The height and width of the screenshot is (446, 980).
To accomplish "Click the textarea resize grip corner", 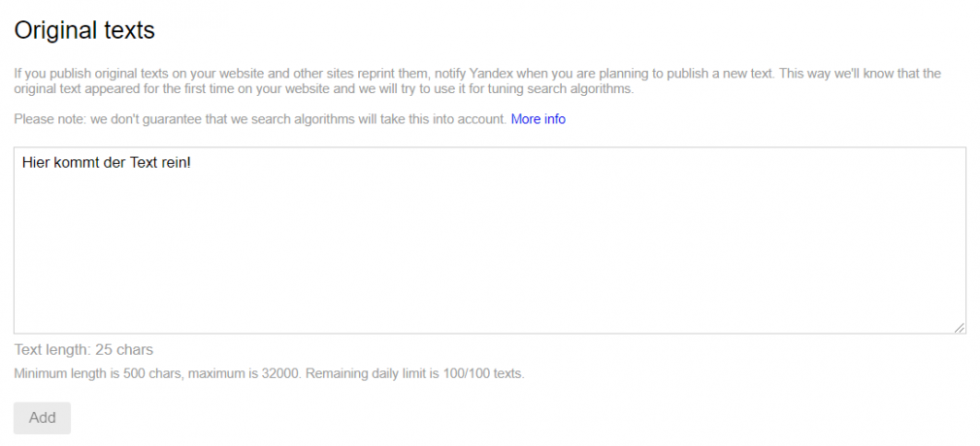I will coord(960,328).
